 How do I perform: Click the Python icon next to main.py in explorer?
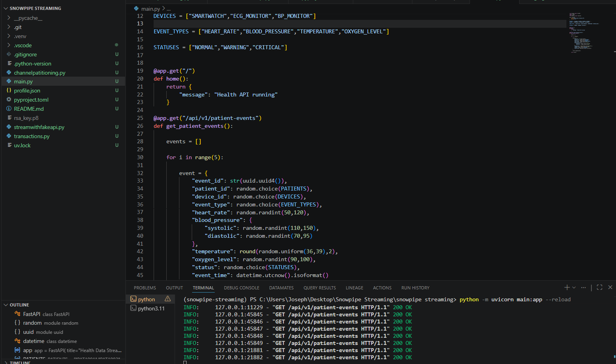click(x=9, y=81)
